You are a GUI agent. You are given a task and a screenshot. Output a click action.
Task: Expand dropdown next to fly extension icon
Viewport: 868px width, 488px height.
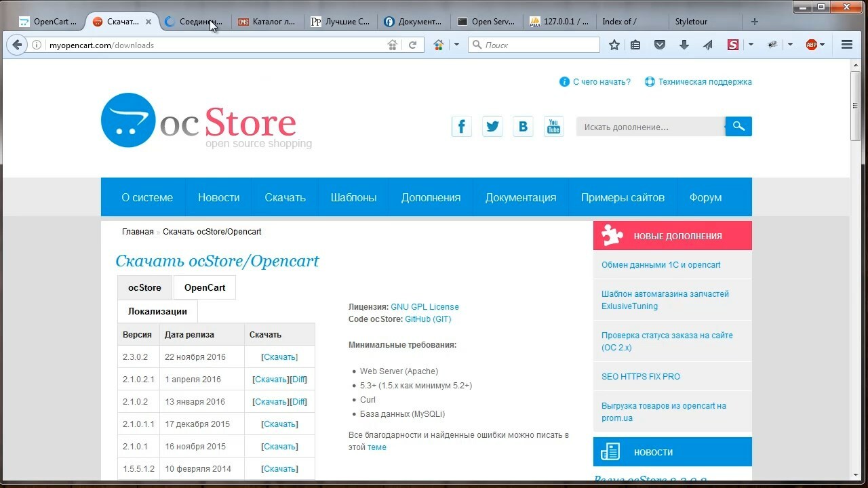pyautogui.click(x=790, y=45)
